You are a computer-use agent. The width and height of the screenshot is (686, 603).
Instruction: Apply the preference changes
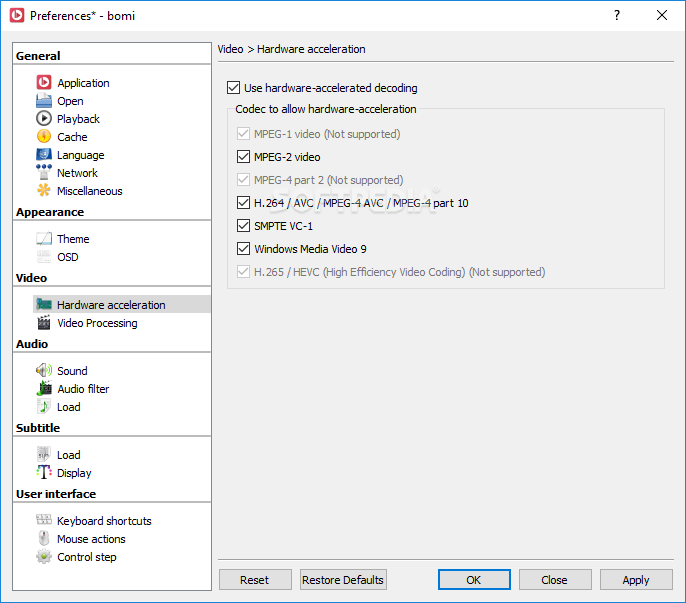[636, 580]
